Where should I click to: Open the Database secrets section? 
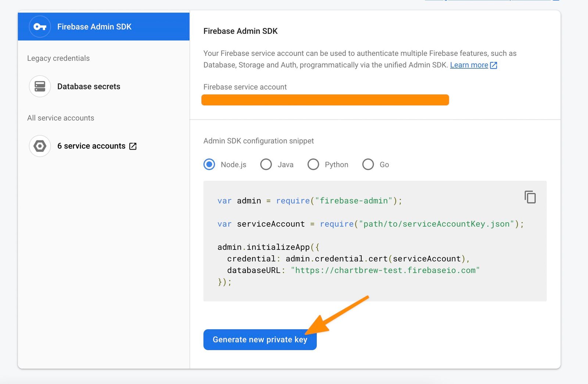[x=88, y=86]
